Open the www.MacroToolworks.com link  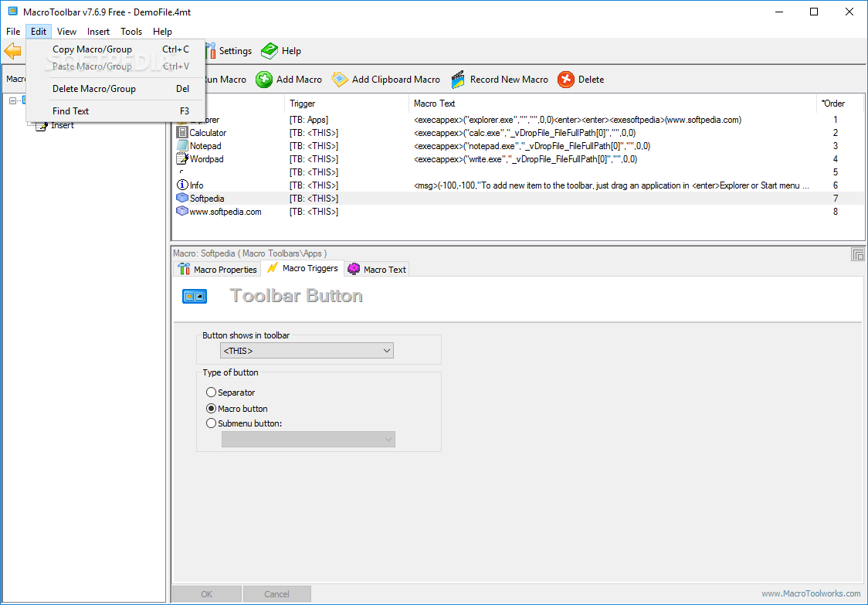coord(811,594)
